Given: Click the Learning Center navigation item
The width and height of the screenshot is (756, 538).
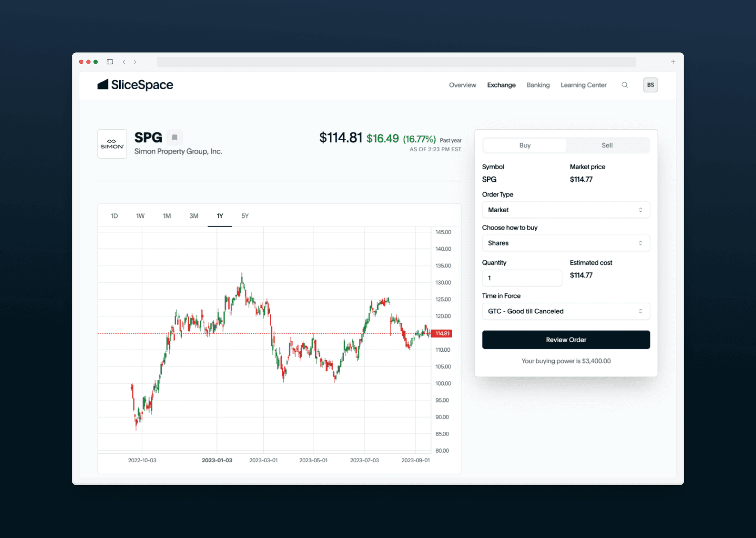Looking at the screenshot, I should [583, 85].
